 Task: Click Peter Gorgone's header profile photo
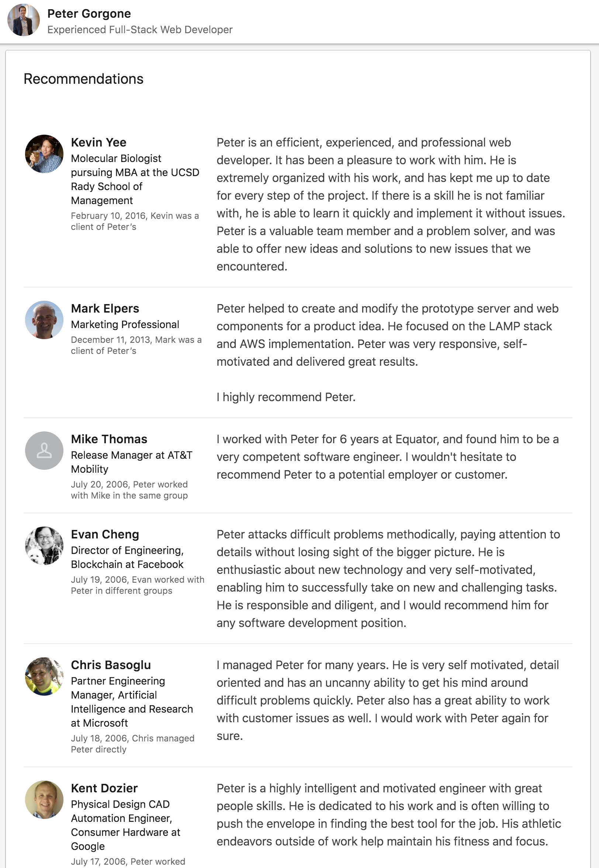pyautogui.click(x=23, y=20)
